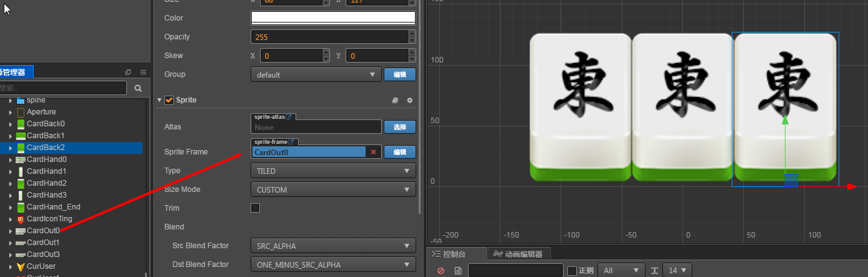The height and width of the screenshot is (277, 868).
Task: Click the CardOut1 asset icon
Action: 21,243
